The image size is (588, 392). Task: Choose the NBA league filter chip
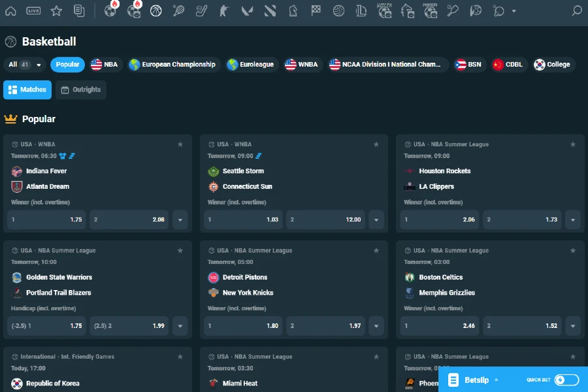(105, 65)
